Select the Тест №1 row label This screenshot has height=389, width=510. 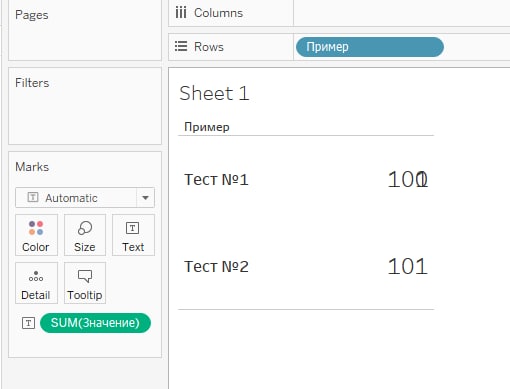click(216, 180)
